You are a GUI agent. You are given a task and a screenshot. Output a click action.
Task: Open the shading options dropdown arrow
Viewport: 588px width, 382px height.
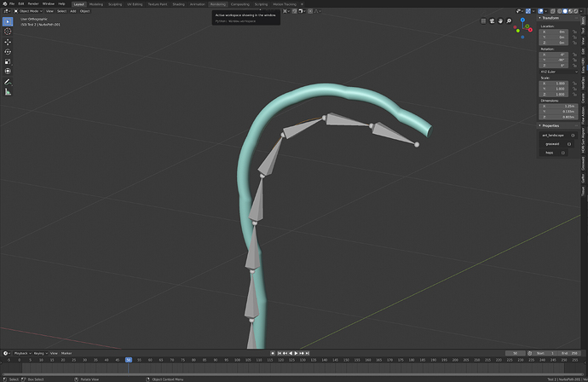click(x=581, y=11)
